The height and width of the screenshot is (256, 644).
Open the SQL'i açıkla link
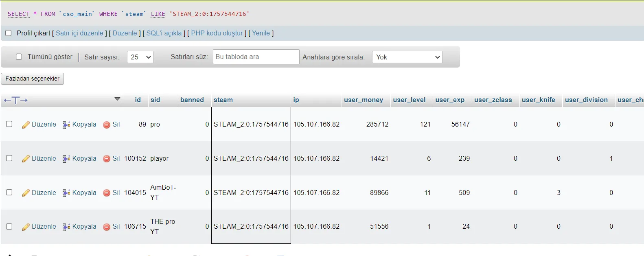(164, 33)
